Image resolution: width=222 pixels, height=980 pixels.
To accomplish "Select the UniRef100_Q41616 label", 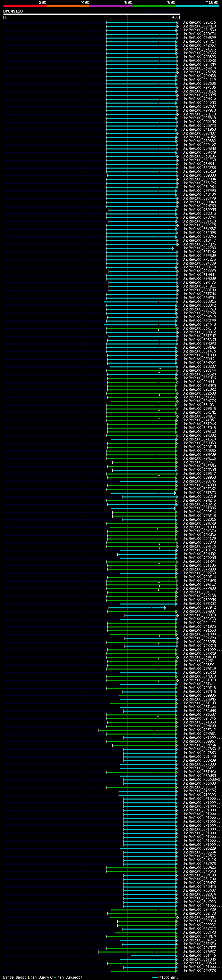I will coord(199,49).
